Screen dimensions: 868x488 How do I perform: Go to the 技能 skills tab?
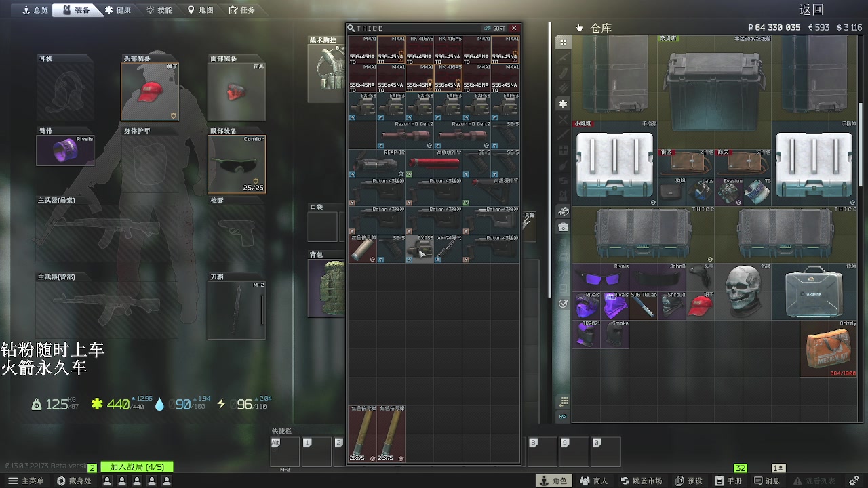pyautogui.click(x=159, y=10)
